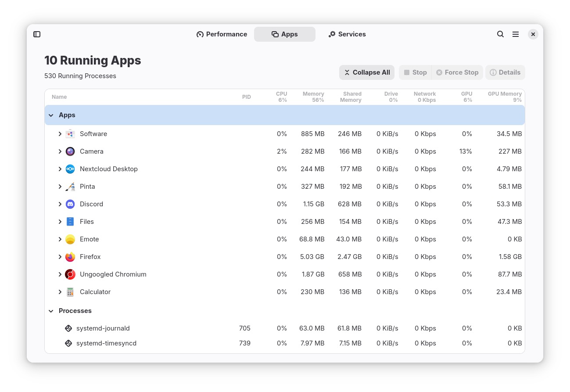Viewport: 570px width, 392px height.
Task: Sort by the Drive column header
Action: pyautogui.click(x=391, y=97)
